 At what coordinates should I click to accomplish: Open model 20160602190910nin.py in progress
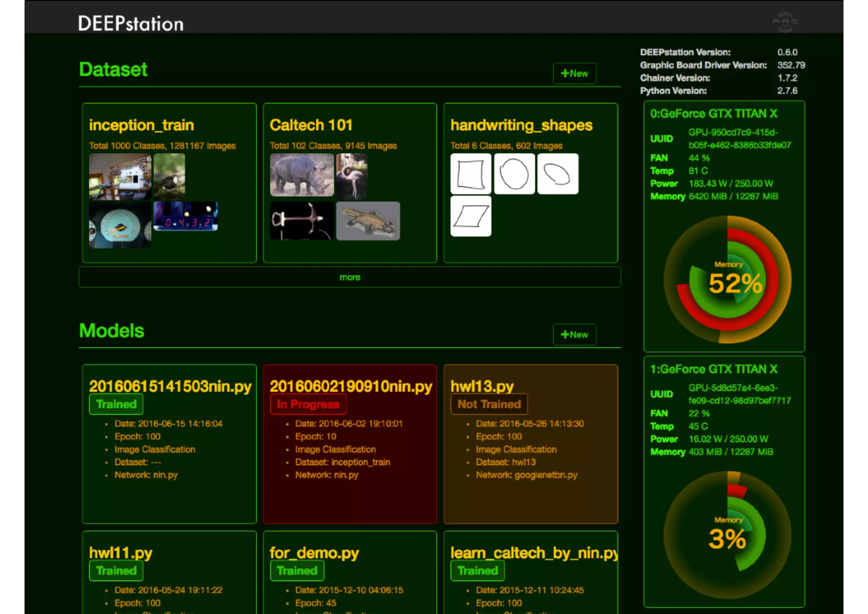(351, 386)
